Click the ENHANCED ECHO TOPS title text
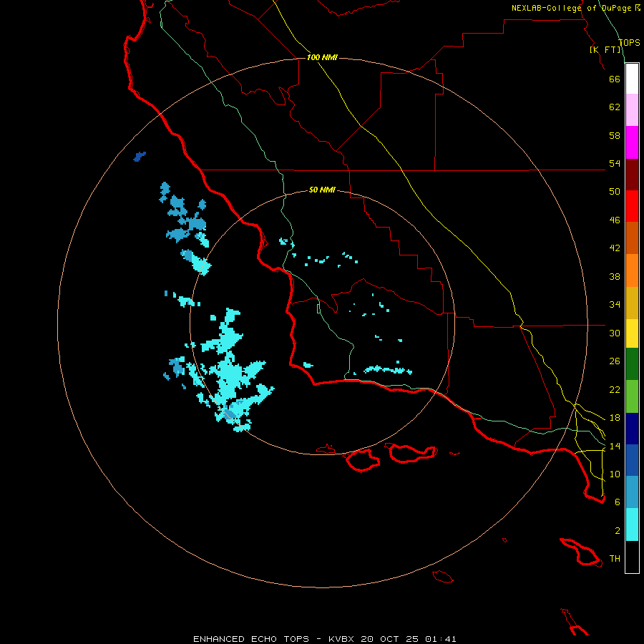The image size is (644, 644). pyautogui.click(x=251, y=639)
